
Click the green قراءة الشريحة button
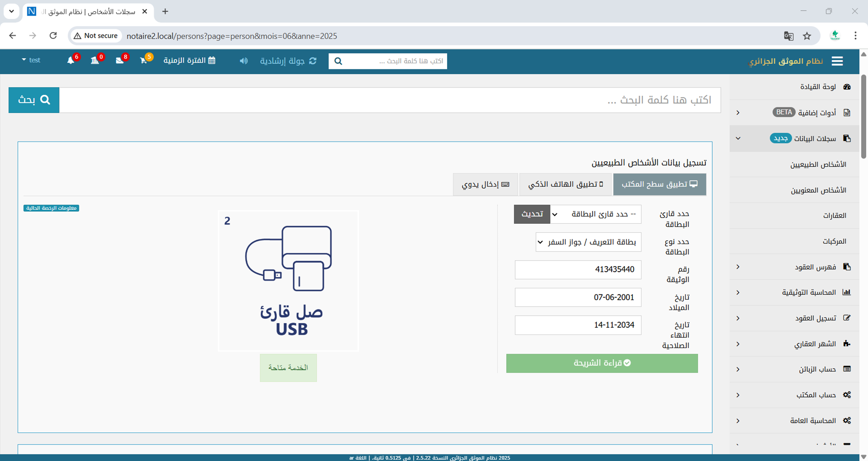(602, 363)
